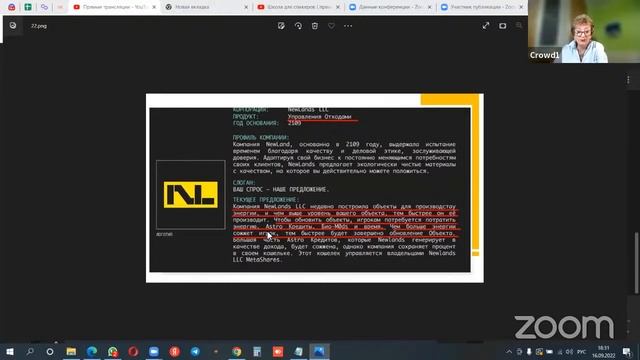The height and width of the screenshot is (360, 640).
Task: Add photo to favorites with heart icon
Action: pos(331,26)
